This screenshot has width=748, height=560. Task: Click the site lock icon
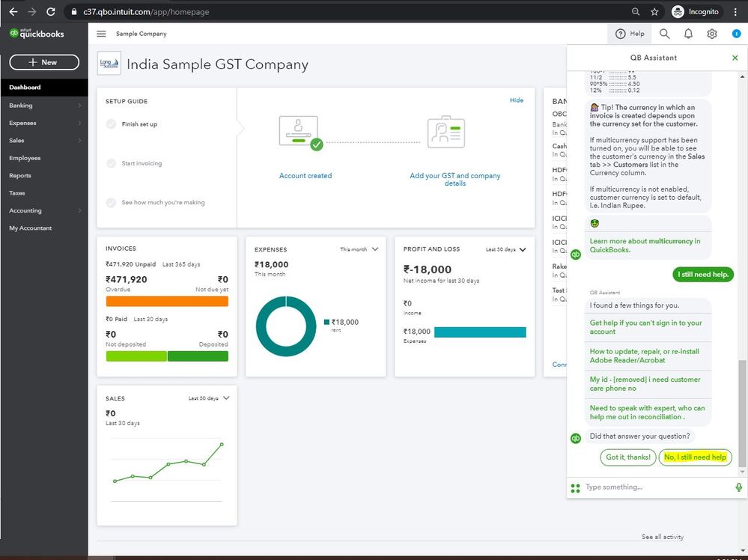[x=74, y=11]
